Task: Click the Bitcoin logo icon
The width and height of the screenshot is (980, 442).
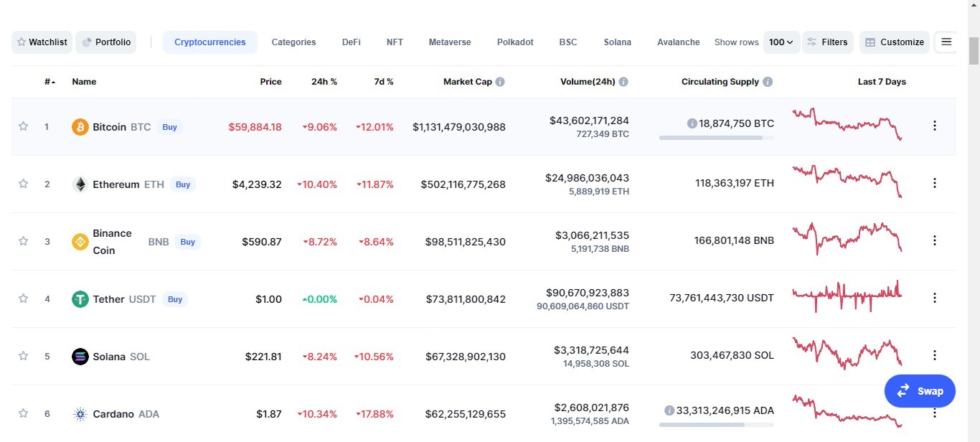Action: (x=80, y=127)
